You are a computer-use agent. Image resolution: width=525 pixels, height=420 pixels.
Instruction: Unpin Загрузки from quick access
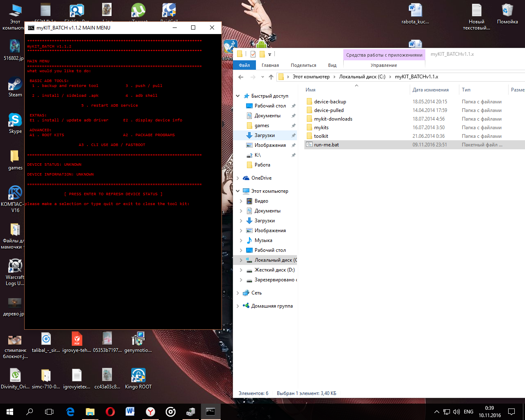point(293,135)
